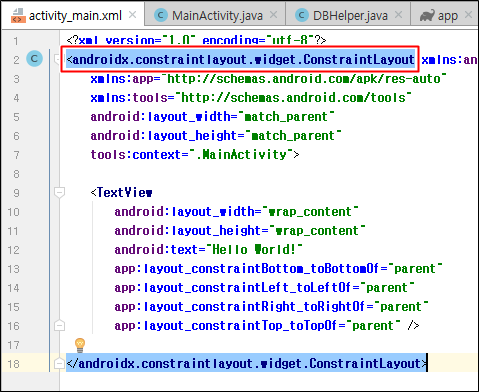479x392 pixels.
Task: Click the xmlns:app attribute line
Action: point(268,79)
